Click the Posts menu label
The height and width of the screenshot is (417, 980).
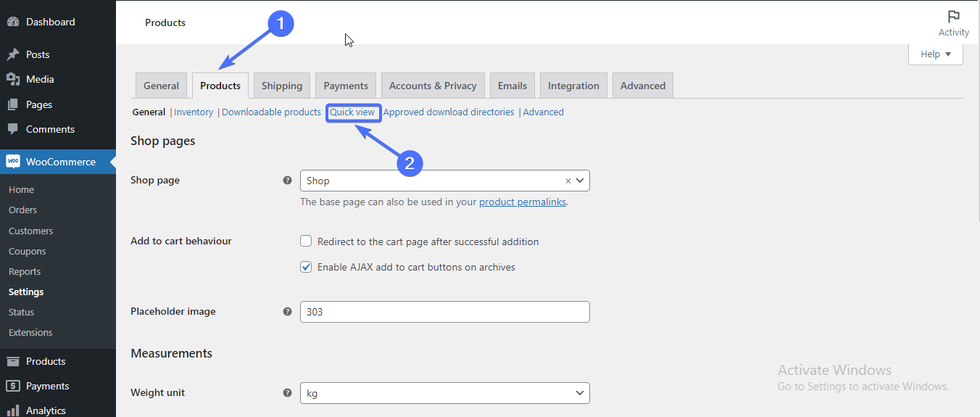click(x=38, y=54)
